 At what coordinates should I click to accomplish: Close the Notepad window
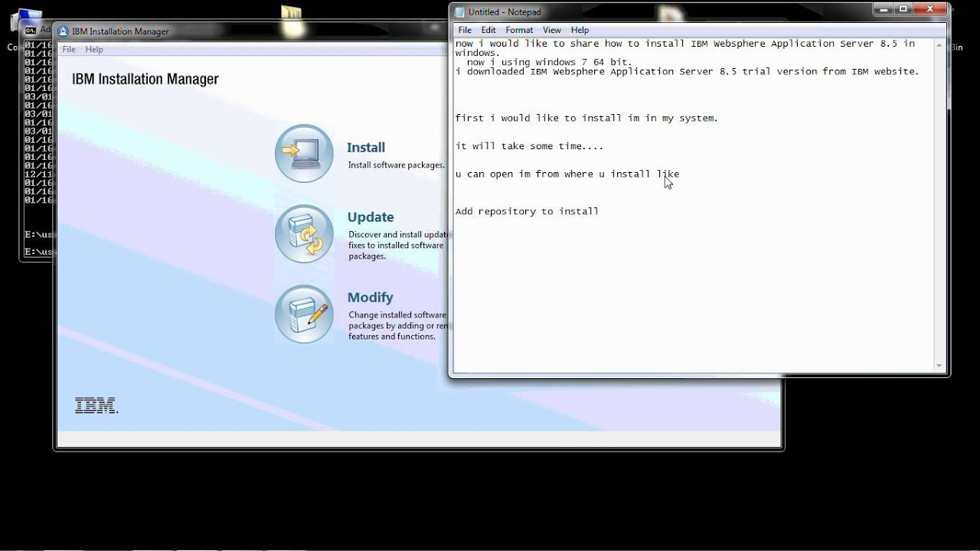[930, 9]
